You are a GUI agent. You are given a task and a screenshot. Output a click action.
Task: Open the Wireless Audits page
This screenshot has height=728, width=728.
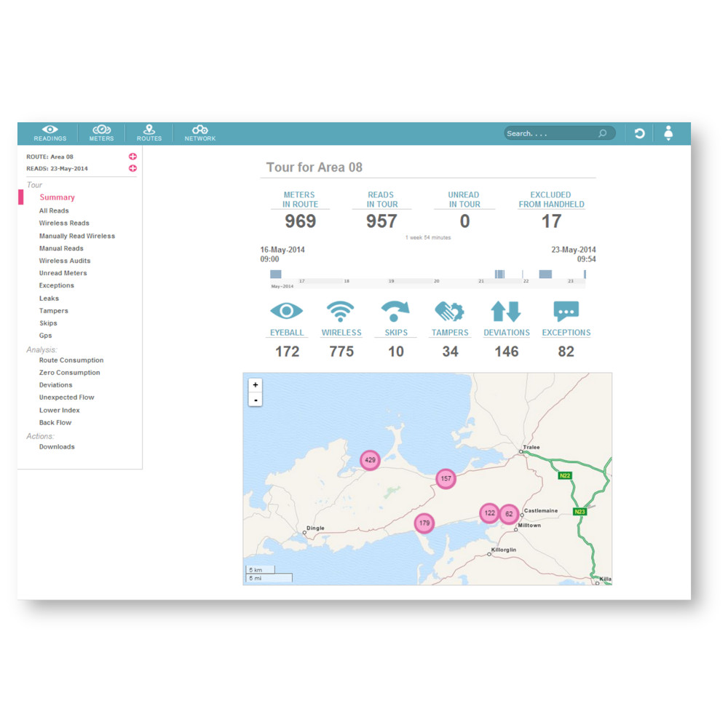(x=66, y=260)
